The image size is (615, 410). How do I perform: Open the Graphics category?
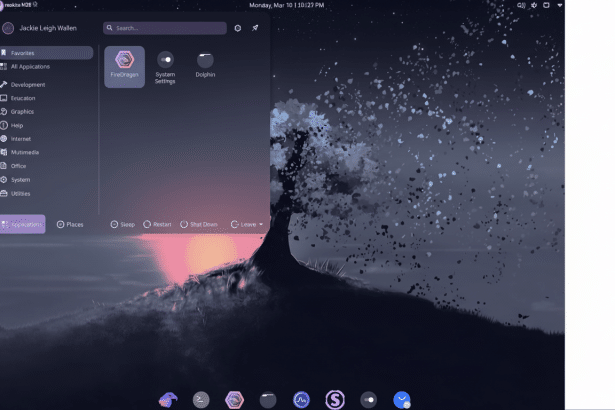click(x=46, y=112)
